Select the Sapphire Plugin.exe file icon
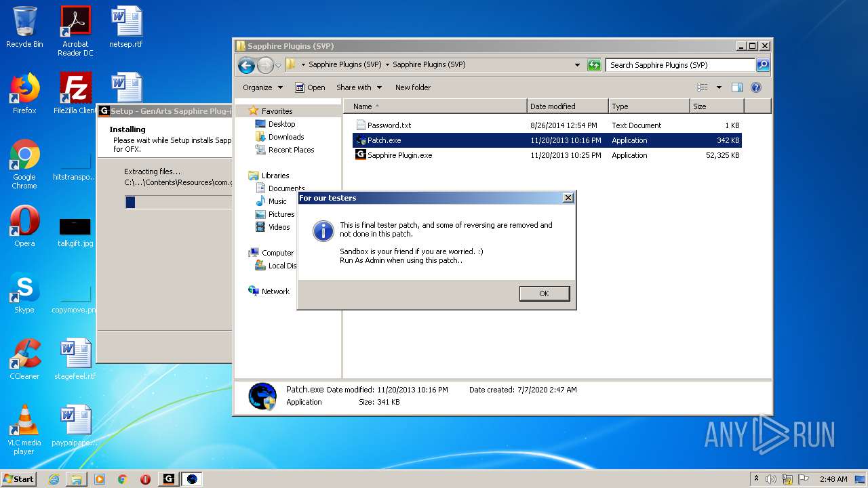Image resolution: width=868 pixels, height=488 pixels. pyautogui.click(x=361, y=155)
